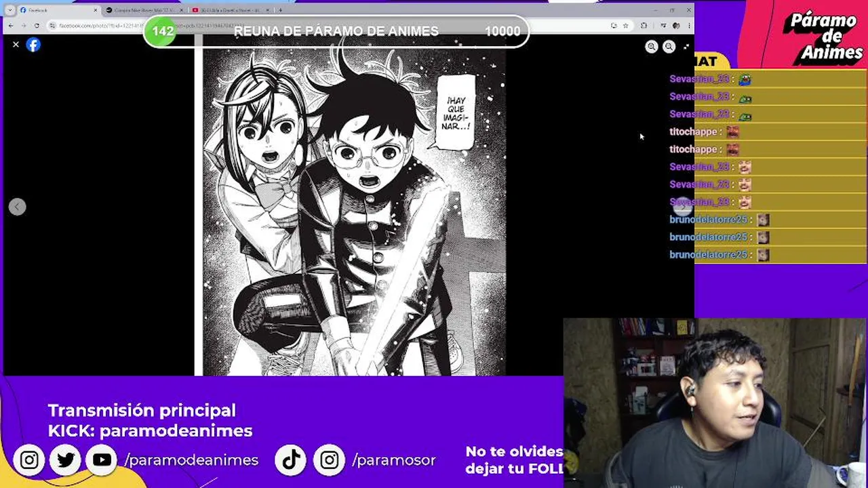Click the /paramosor handle text
The height and width of the screenshot is (488, 868).
pyautogui.click(x=393, y=460)
